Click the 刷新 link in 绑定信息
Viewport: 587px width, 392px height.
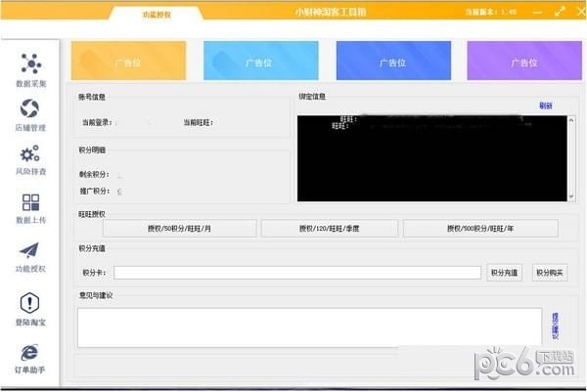click(546, 106)
